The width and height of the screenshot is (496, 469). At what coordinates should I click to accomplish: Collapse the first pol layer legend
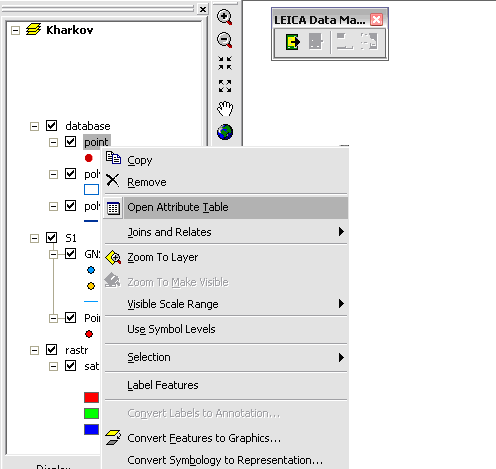(53, 174)
